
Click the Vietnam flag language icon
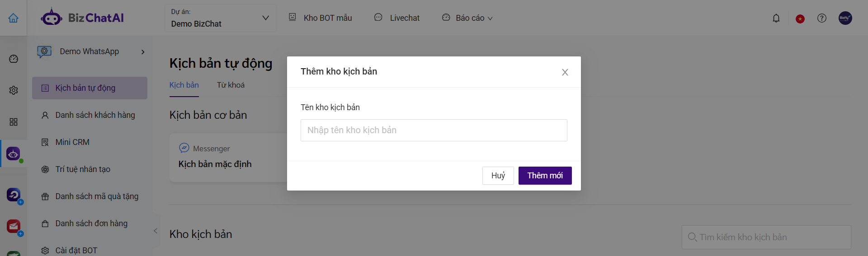(800, 19)
